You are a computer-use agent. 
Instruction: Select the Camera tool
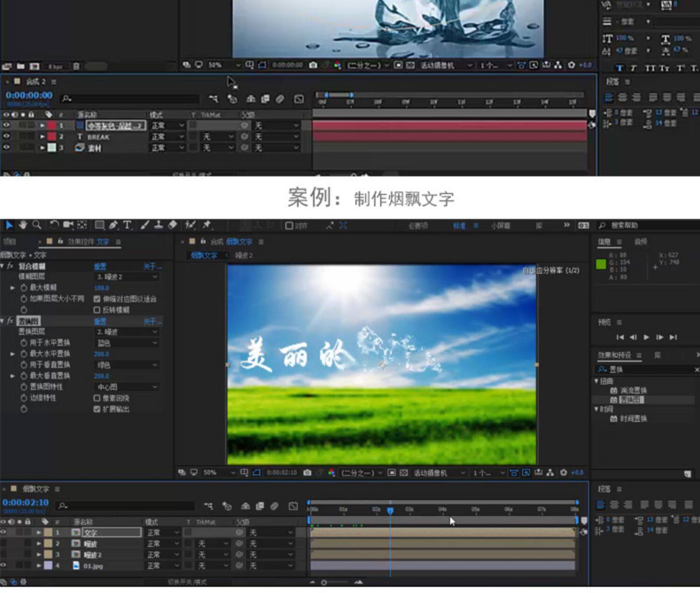click(x=68, y=225)
